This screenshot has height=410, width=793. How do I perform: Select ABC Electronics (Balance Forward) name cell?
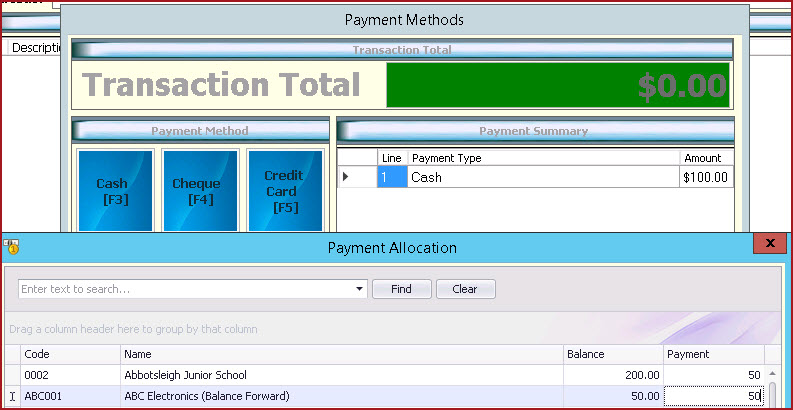(342, 396)
